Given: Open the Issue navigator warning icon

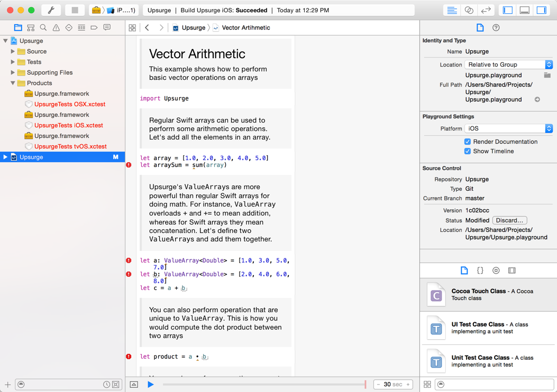Looking at the screenshot, I should coord(56,27).
